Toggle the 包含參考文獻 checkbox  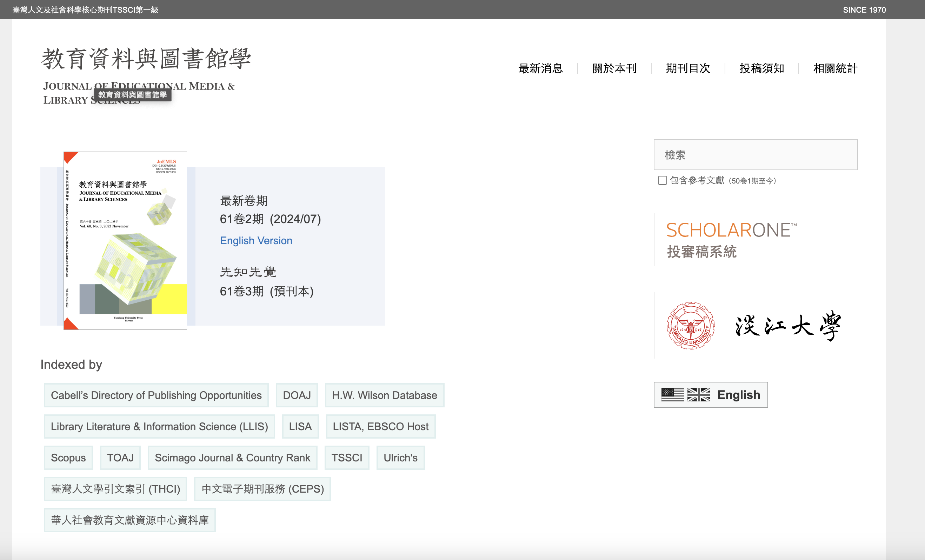click(662, 181)
